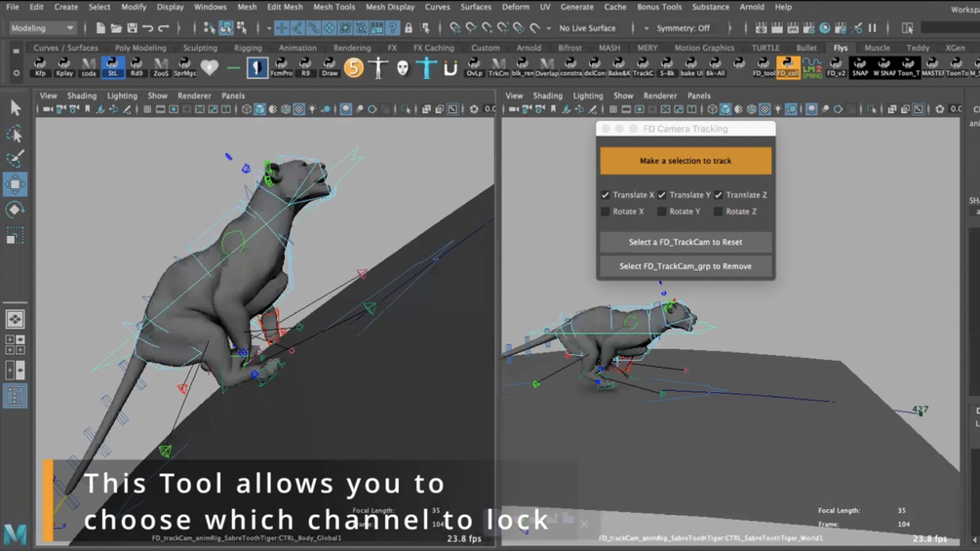Switch to the Rigging shelf tab
Viewport: 980px width, 551px height.
tap(248, 48)
